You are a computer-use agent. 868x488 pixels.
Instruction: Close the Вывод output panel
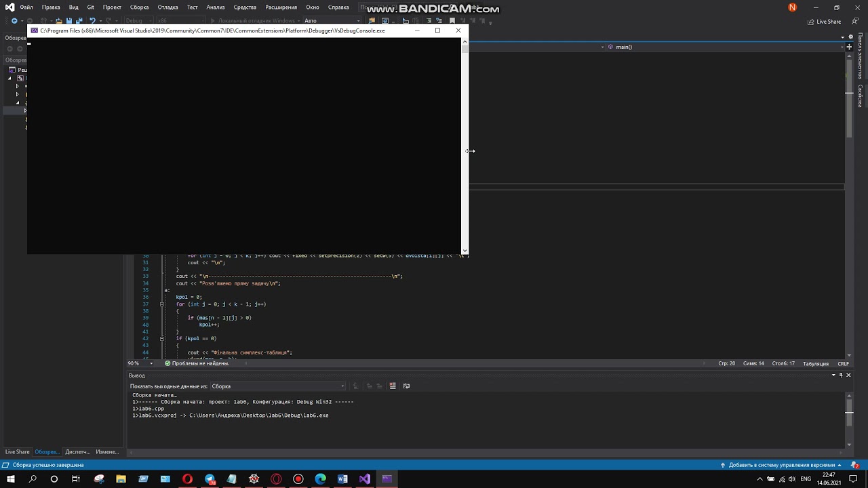(848, 375)
